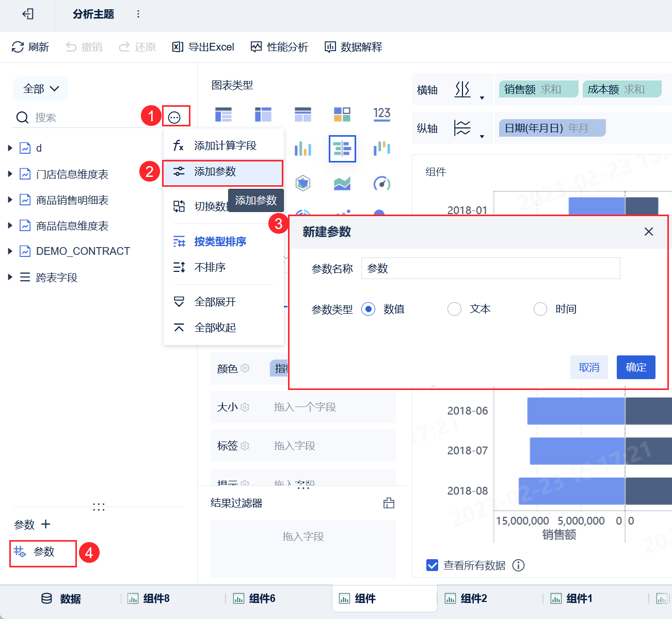Select the radar chart type icon
This screenshot has height=619, width=672.
[x=303, y=183]
